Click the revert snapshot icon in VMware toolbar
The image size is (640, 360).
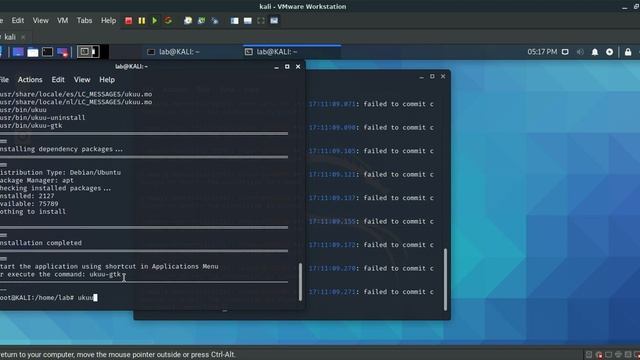[201, 20]
